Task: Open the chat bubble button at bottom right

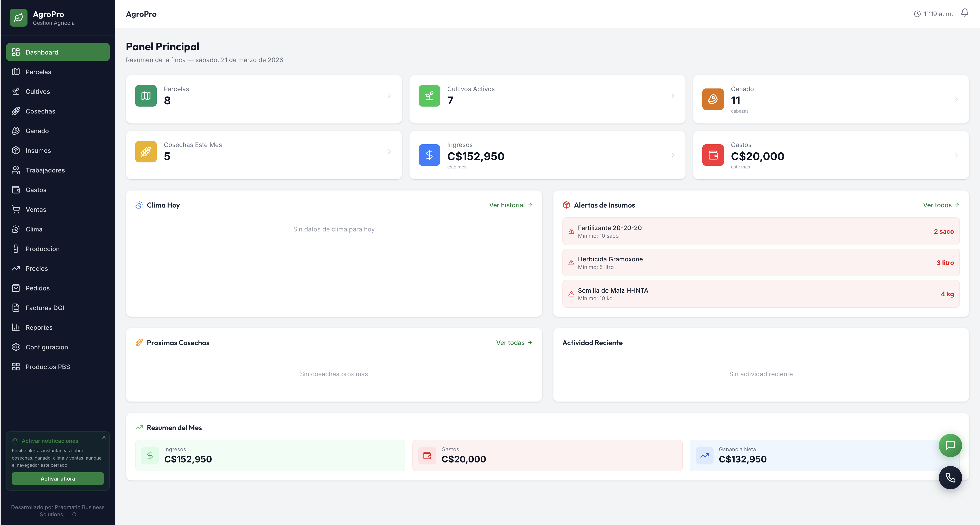Action: click(x=950, y=445)
